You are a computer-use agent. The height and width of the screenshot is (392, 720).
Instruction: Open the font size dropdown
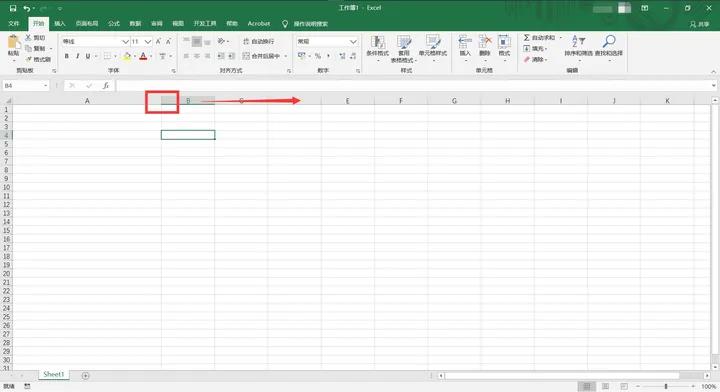pos(148,41)
